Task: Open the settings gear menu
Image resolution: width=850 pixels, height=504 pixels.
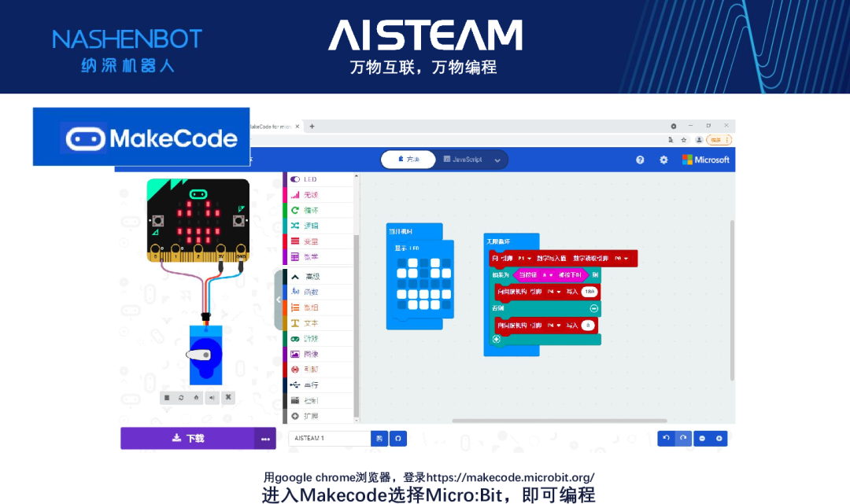Action: [663, 160]
